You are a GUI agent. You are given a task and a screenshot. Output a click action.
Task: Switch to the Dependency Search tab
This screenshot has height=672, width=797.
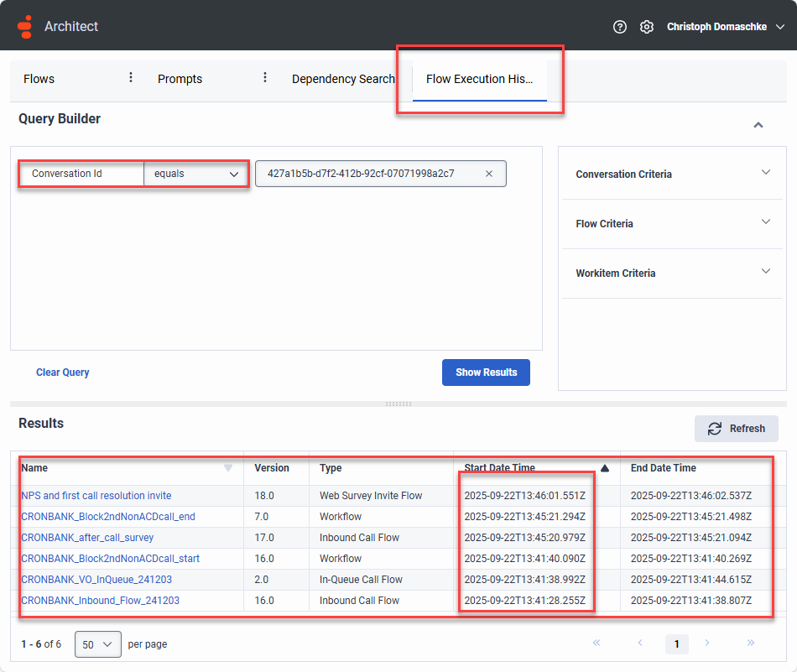[342, 79]
